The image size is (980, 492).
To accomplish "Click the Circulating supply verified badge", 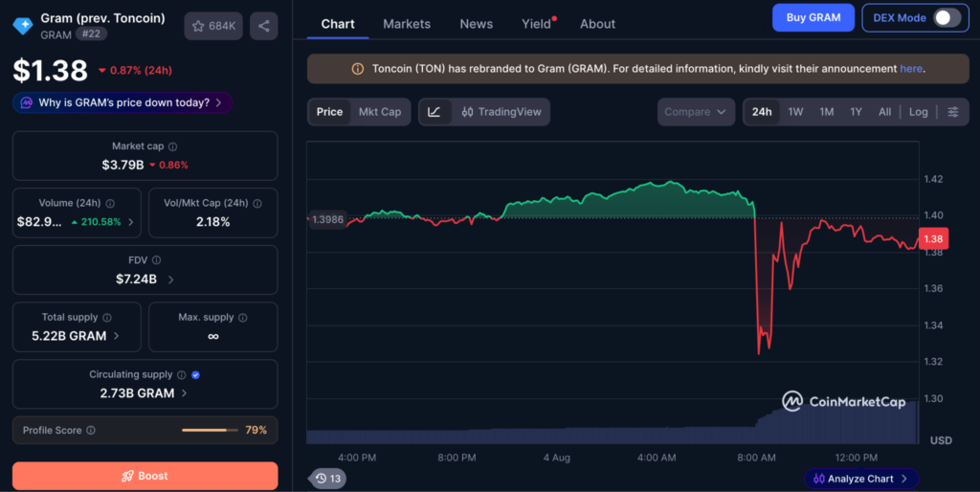I will pos(195,374).
